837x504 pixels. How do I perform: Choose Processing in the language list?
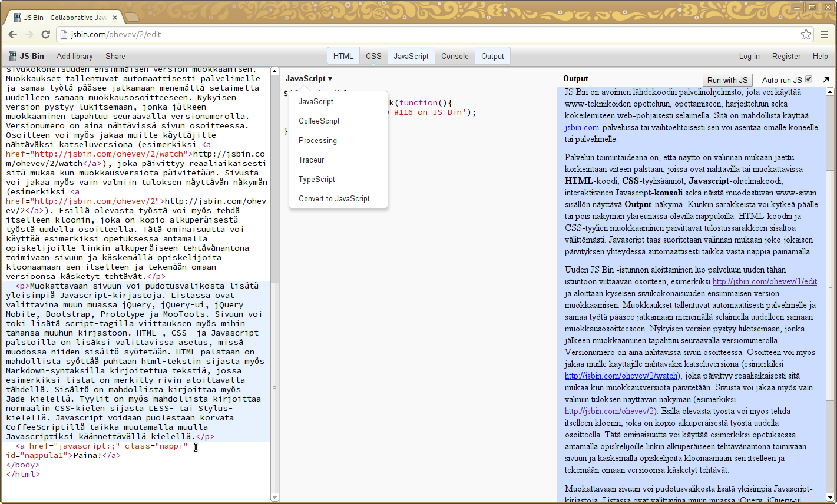tap(338, 140)
